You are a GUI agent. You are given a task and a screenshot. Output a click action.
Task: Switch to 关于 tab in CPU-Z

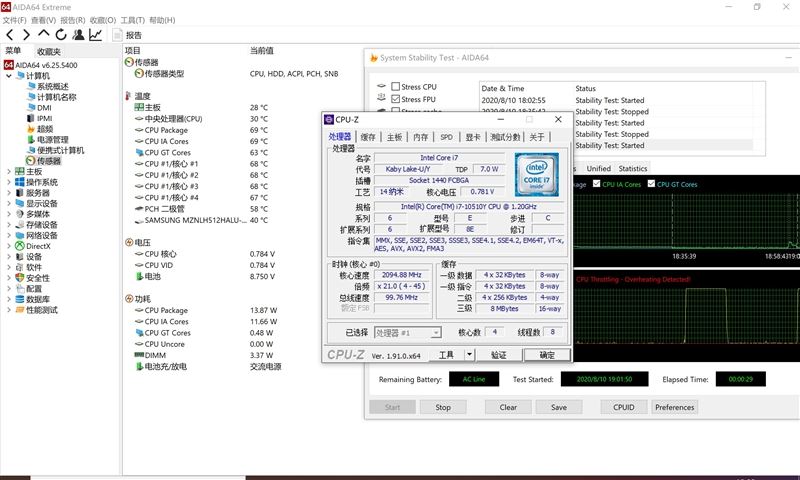(537, 137)
